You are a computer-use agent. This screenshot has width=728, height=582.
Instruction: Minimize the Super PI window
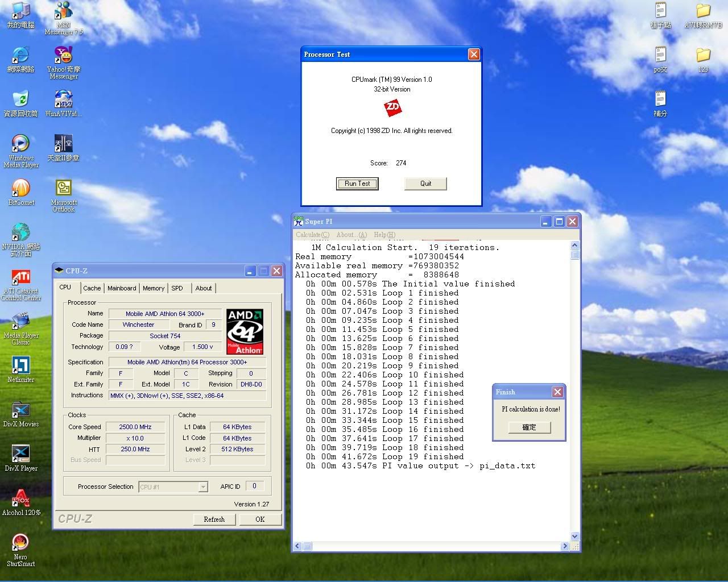(x=546, y=222)
